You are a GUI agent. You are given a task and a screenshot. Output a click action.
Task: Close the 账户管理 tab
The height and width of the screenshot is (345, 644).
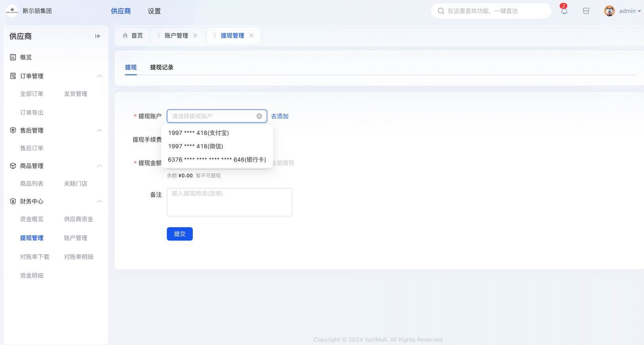click(195, 36)
